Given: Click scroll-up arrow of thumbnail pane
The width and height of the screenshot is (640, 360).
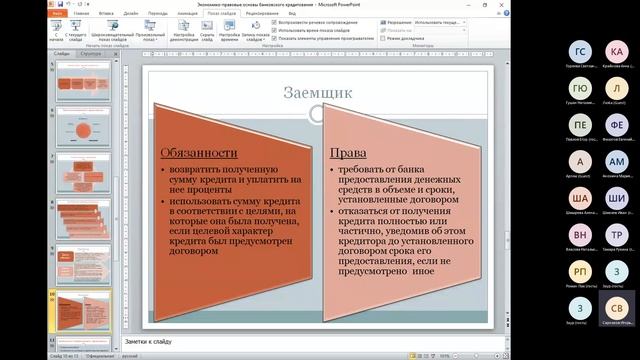Looking at the screenshot, I should (x=116, y=61).
